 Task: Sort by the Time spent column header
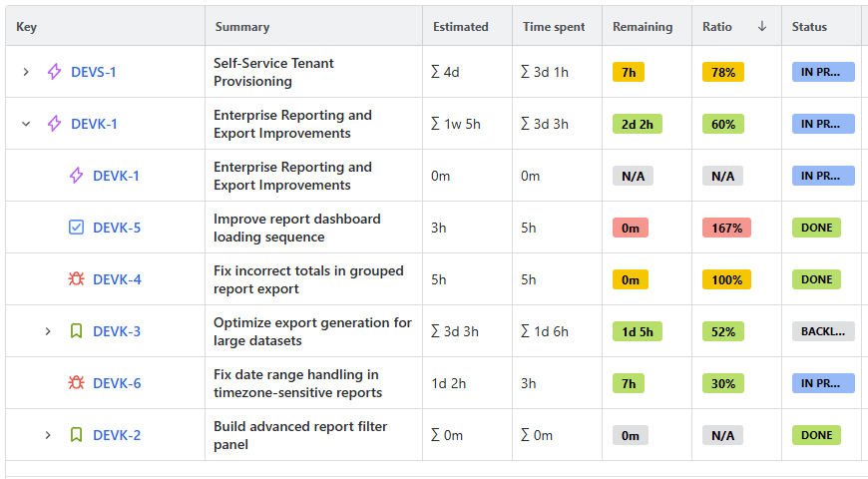coord(554,27)
